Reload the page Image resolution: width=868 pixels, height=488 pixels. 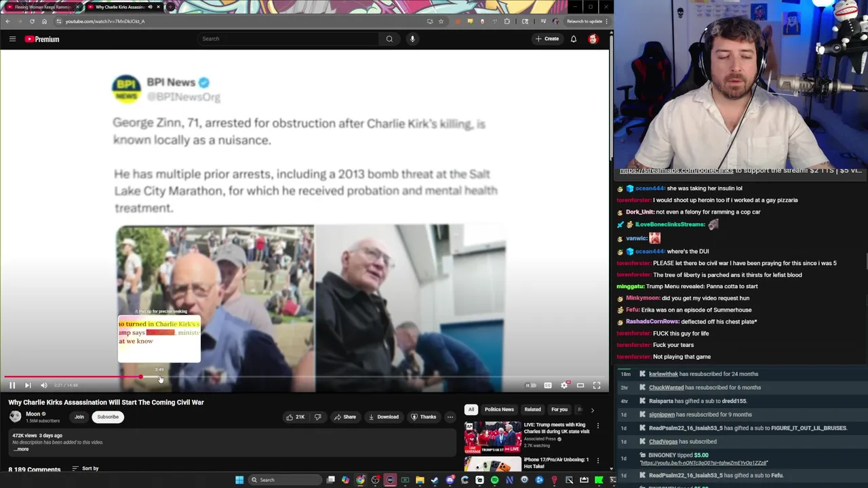click(x=32, y=21)
